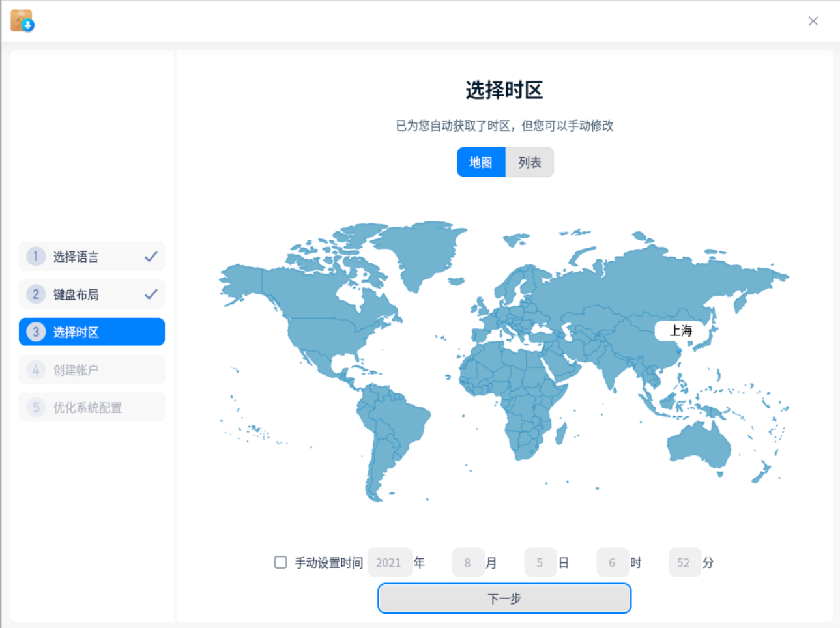
Task: Select the completed checkmark beside 选择语言
Action: pos(151,256)
